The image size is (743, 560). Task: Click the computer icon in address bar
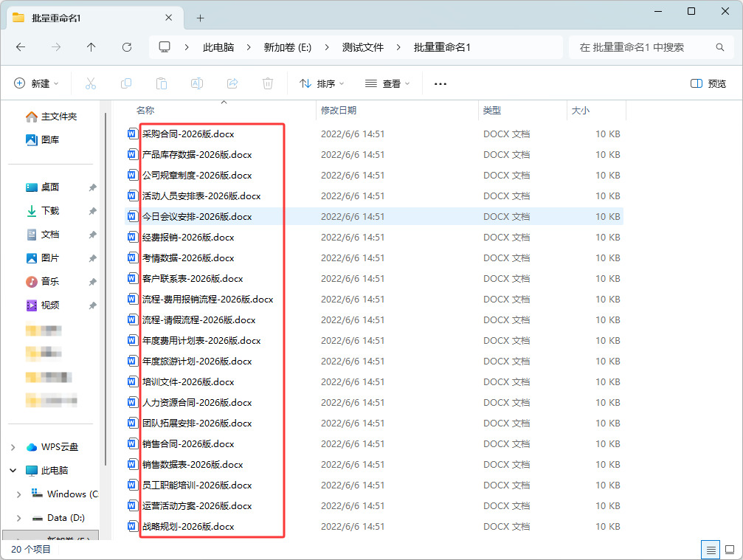point(165,47)
